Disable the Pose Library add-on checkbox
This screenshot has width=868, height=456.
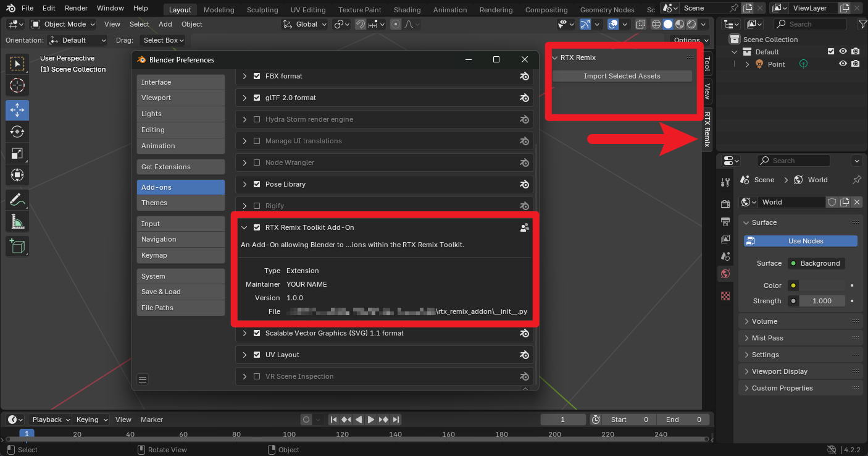[x=257, y=184]
